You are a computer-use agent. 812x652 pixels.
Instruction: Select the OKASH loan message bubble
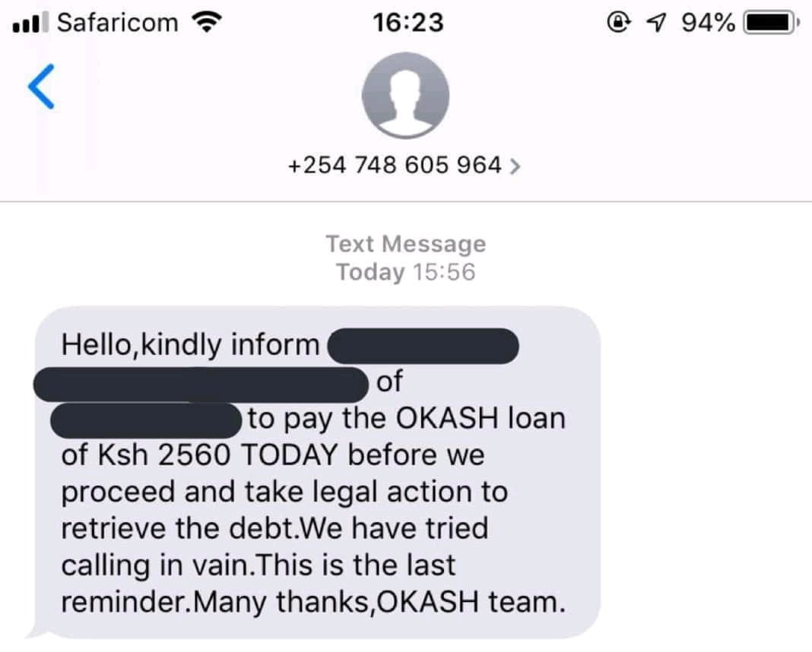point(315,472)
